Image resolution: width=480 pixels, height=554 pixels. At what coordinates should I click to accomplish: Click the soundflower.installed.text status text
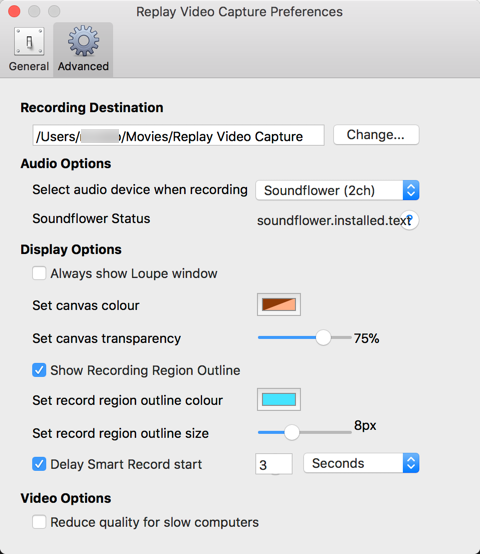tap(334, 220)
